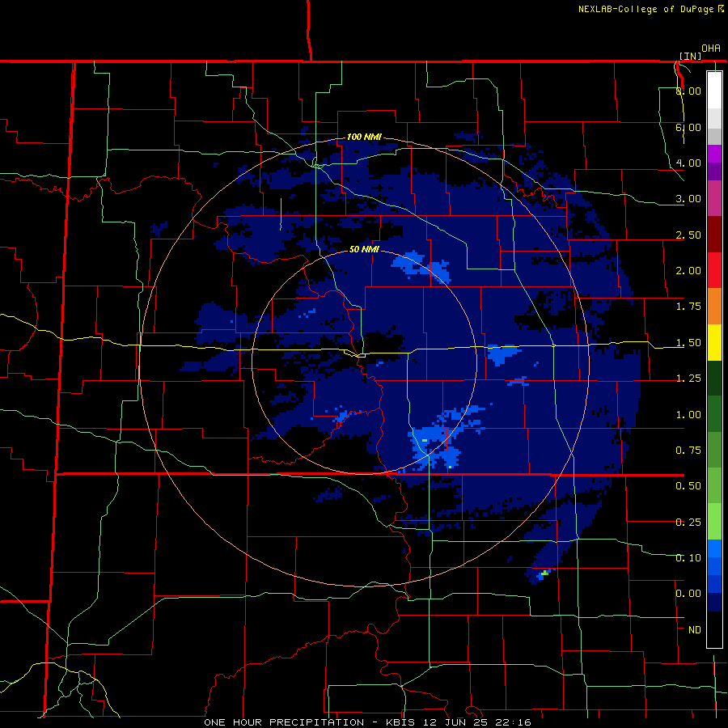Pick the yellow legend swatch

(714, 343)
